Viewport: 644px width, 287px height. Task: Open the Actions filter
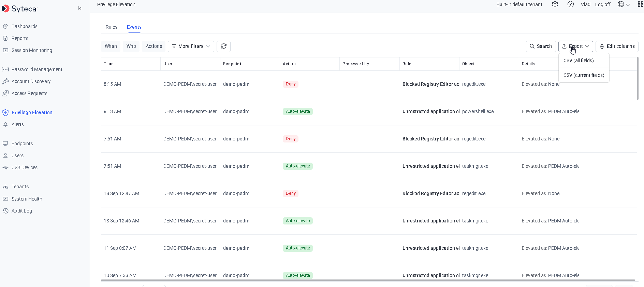point(154,46)
